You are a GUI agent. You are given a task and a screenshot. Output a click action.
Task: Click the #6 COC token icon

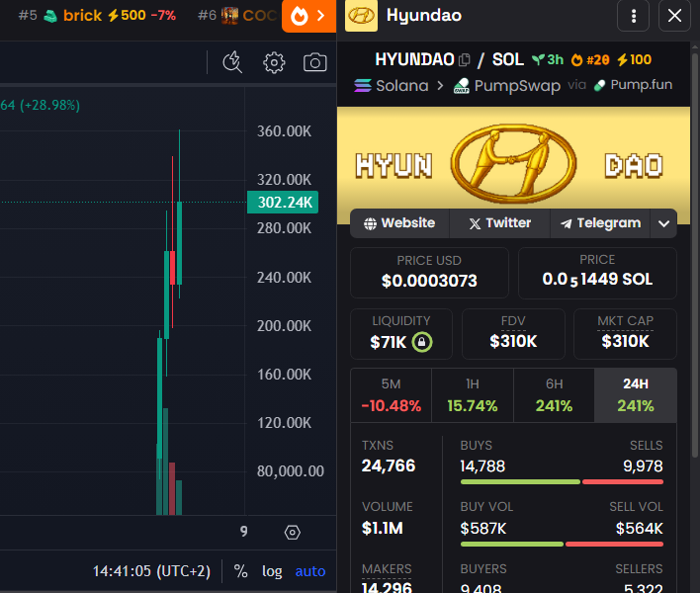click(229, 16)
